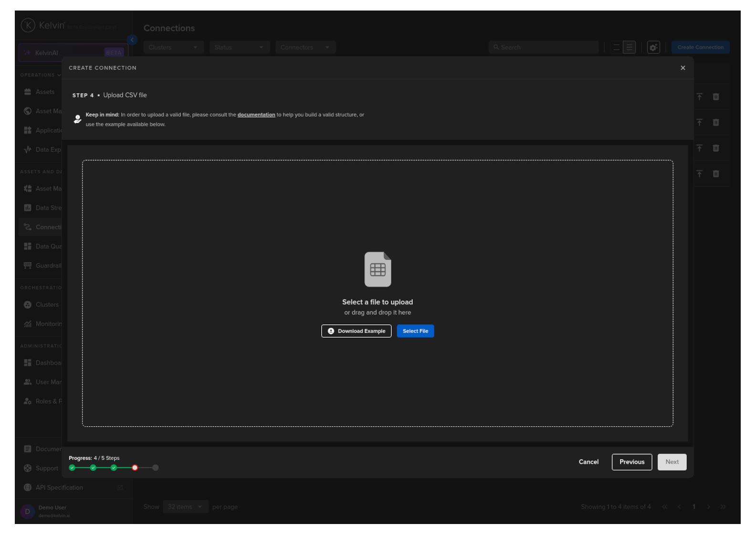This screenshot has height=535, width=756.
Task: Open the documentation link
Action: 256,115
